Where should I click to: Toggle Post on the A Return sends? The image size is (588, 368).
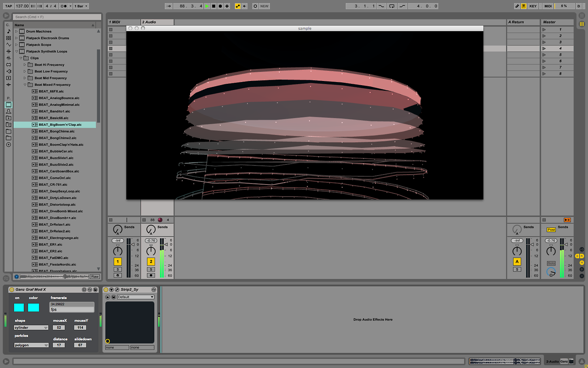coord(551,229)
